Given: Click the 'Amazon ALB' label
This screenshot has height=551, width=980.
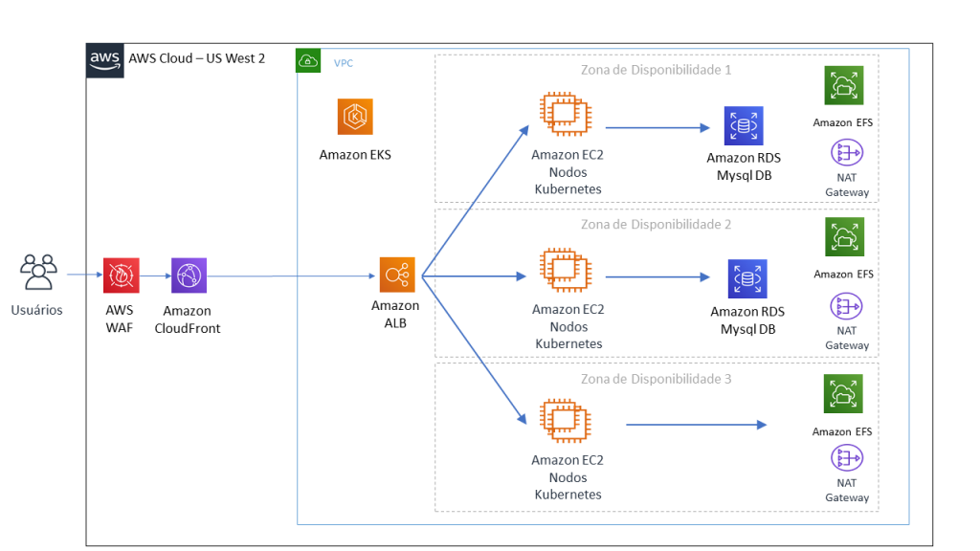Looking at the screenshot, I should 395,314.
